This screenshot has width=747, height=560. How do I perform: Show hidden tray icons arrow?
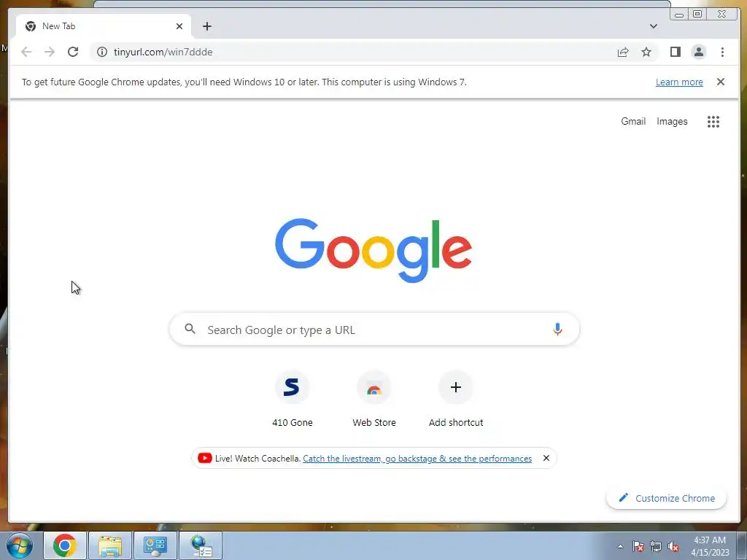[620, 546]
